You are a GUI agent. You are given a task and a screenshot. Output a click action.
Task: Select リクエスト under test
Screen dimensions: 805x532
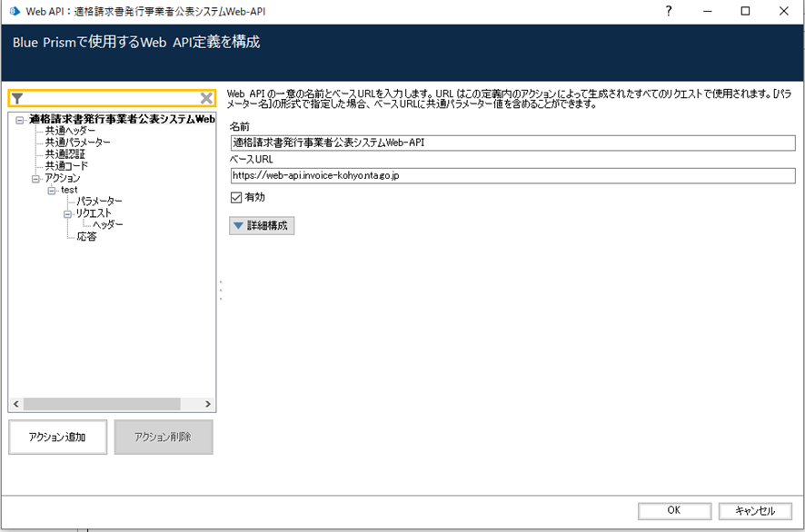pos(94,213)
